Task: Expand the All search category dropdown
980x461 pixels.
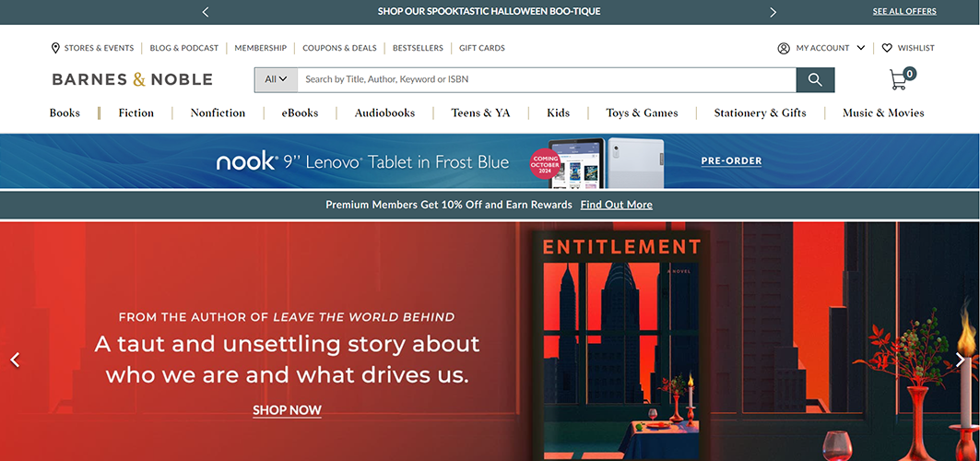Action: coord(276,79)
